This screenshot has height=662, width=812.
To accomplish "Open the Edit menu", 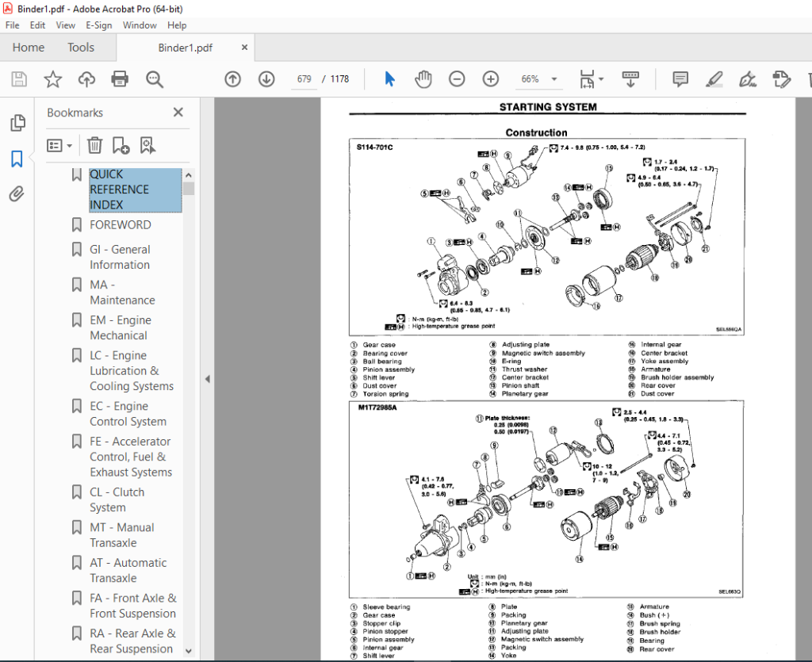I will point(37,25).
